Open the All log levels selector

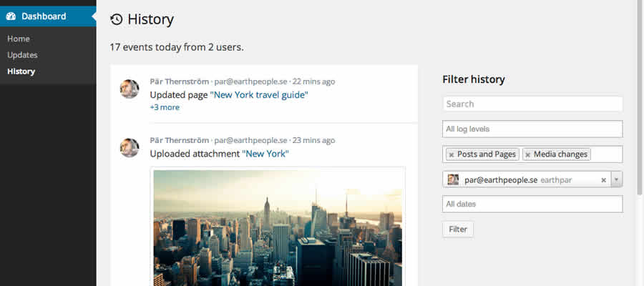[x=532, y=129]
